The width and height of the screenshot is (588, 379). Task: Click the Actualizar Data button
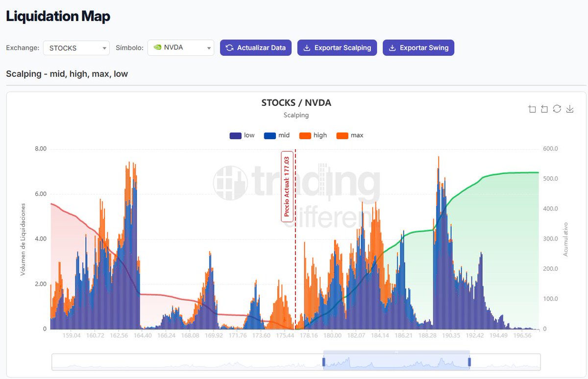[256, 48]
